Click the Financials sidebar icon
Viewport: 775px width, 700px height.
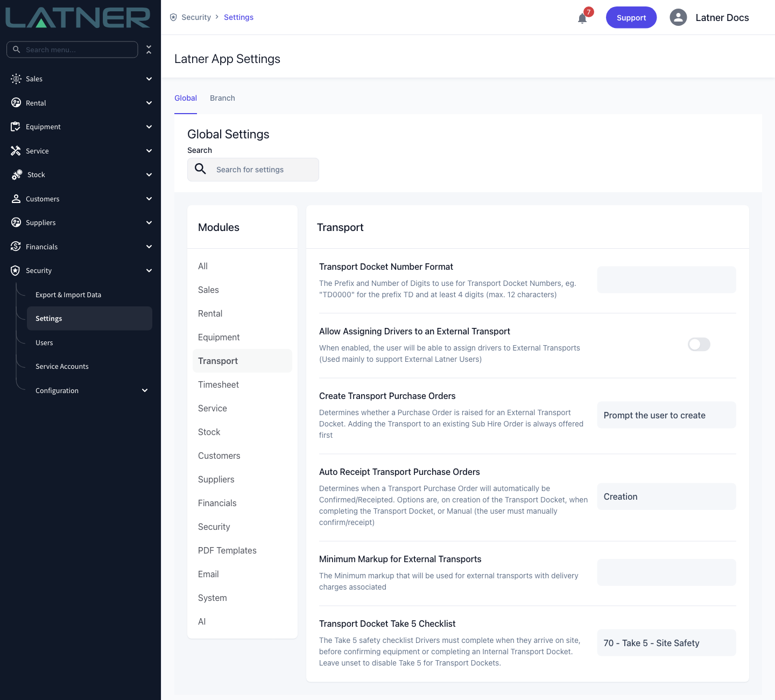(16, 247)
